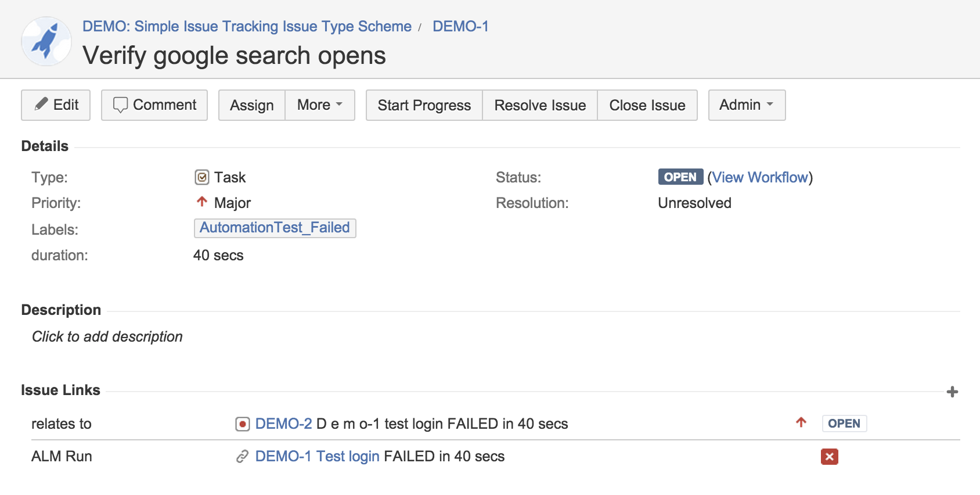Screen dimensions: 980x495
Task: Open the DEMO-2 linked issue
Action: (283, 424)
